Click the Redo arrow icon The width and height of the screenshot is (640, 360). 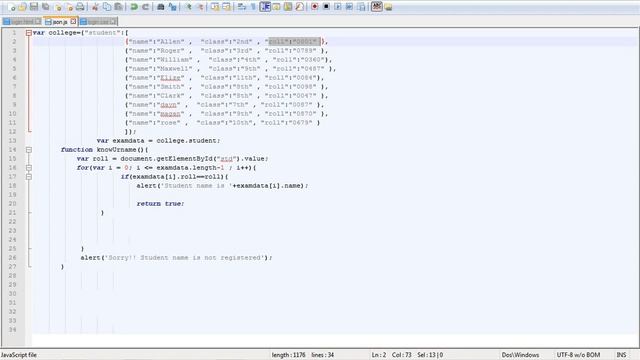[145, 7]
